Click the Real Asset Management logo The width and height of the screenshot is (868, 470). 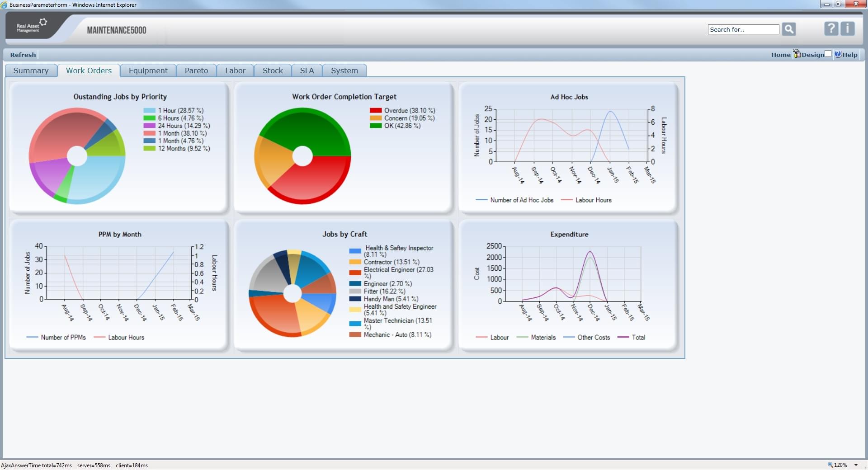click(x=31, y=26)
